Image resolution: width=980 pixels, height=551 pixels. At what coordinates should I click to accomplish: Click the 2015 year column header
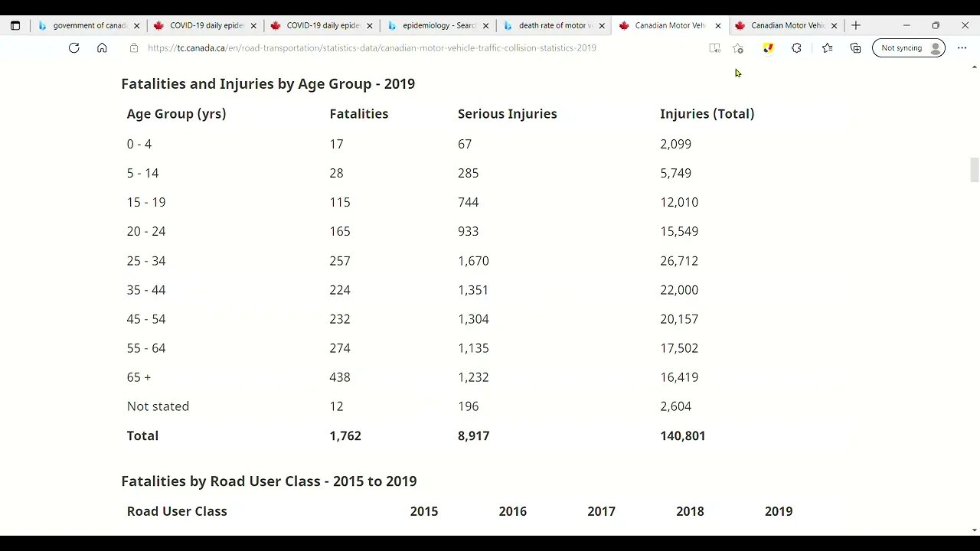[x=424, y=511]
